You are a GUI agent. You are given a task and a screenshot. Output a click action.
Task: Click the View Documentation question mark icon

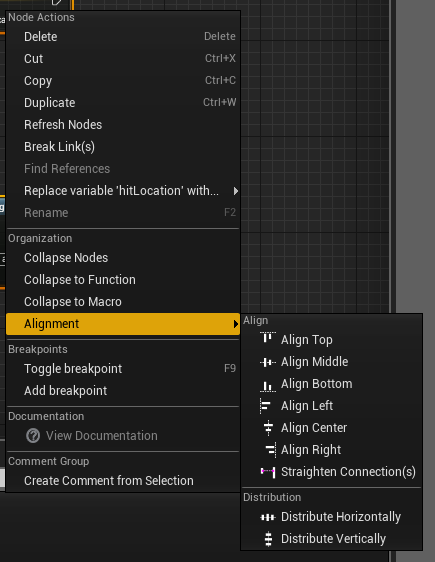tap(33, 436)
